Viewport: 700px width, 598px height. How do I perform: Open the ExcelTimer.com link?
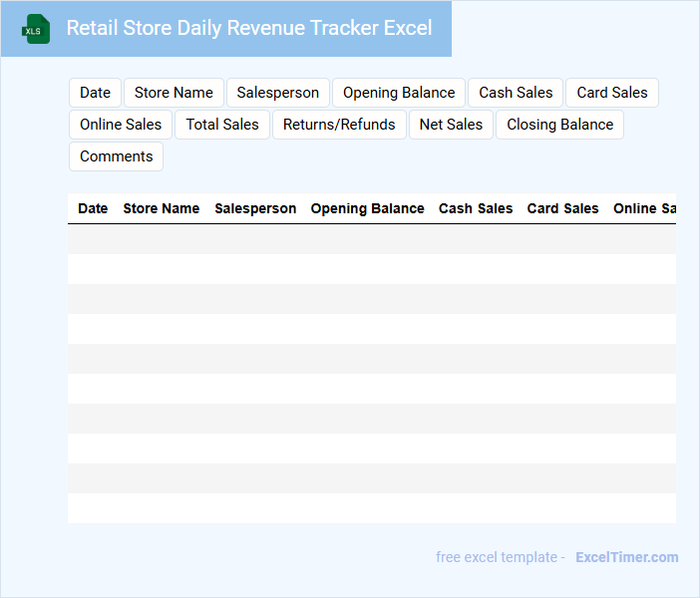(x=626, y=557)
